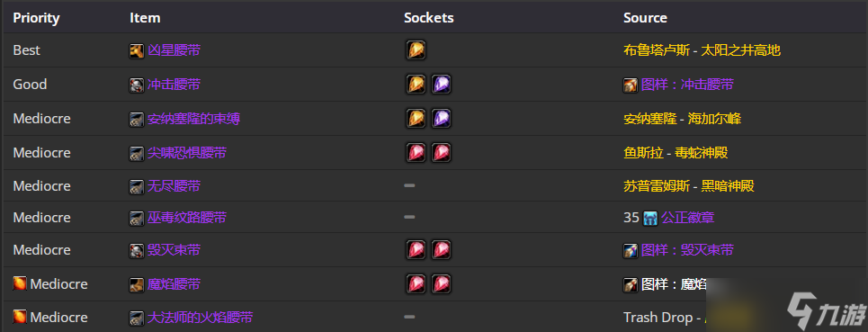Viewport: 868px width, 332px height.
Task: Click the 凶星腰带 item icon
Action: [x=137, y=51]
